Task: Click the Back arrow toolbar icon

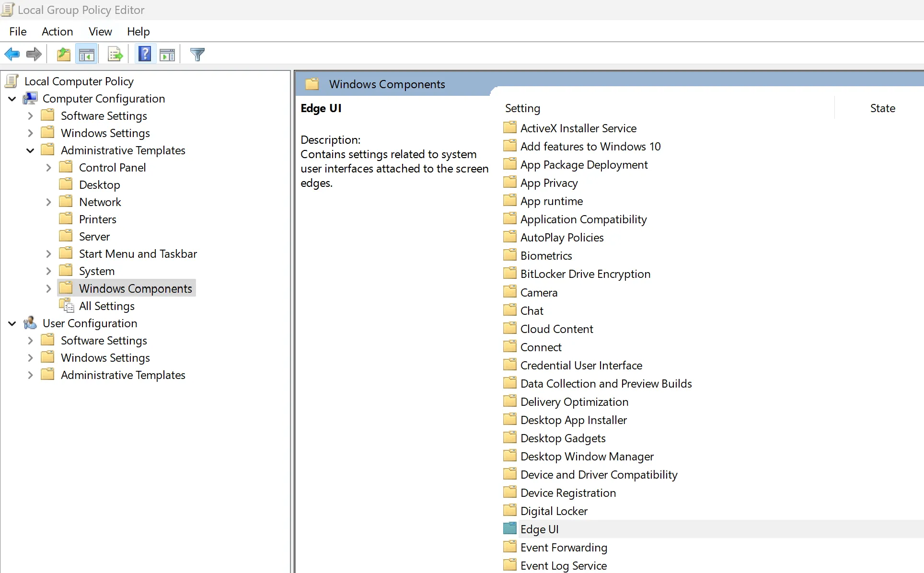Action: tap(12, 54)
